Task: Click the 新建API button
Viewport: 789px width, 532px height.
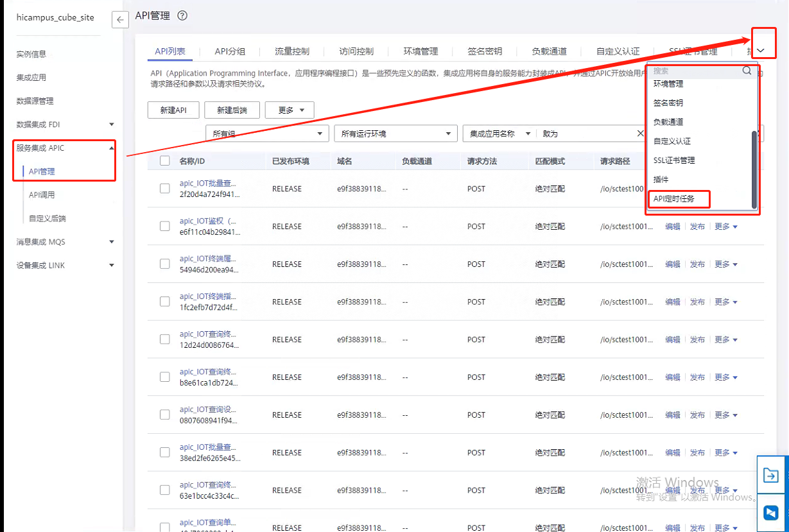Action: pyautogui.click(x=173, y=110)
